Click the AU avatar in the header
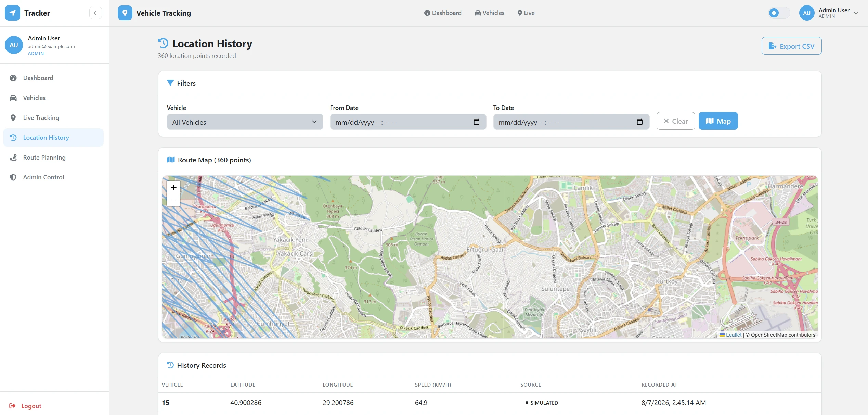Viewport: 868px width, 415px height. (x=807, y=13)
